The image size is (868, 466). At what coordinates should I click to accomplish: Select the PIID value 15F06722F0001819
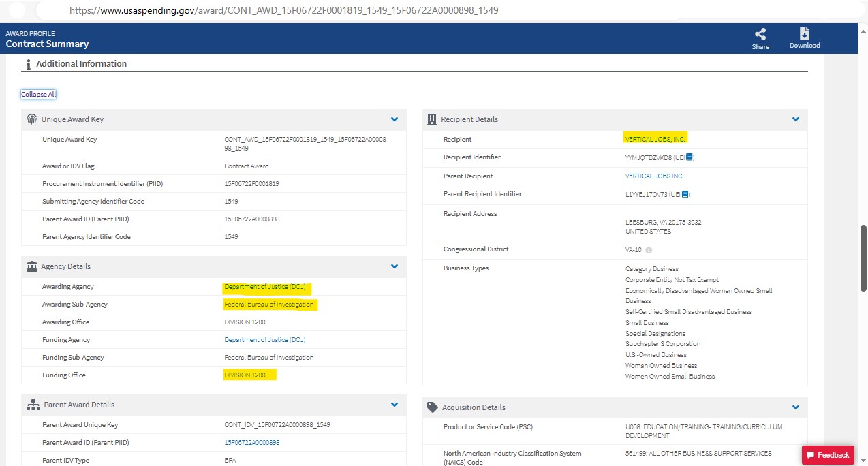tap(251, 184)
